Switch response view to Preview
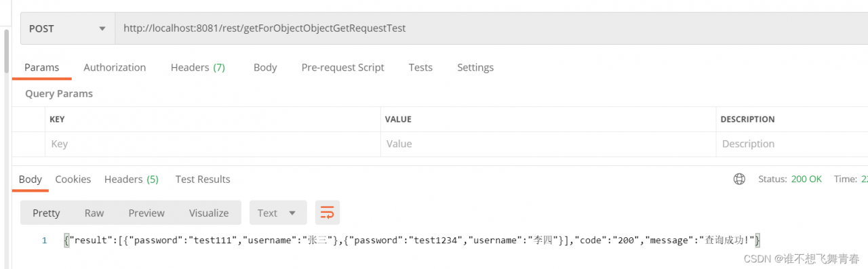 146,213
